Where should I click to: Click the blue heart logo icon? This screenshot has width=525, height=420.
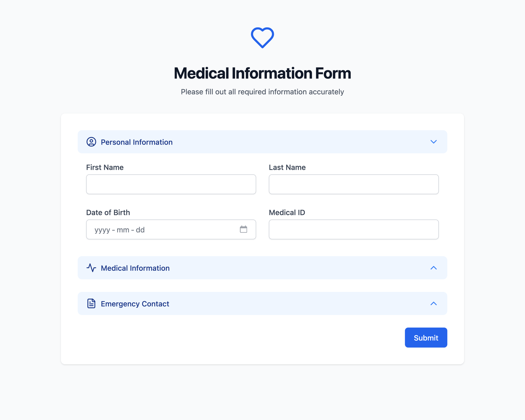[262, 37]
